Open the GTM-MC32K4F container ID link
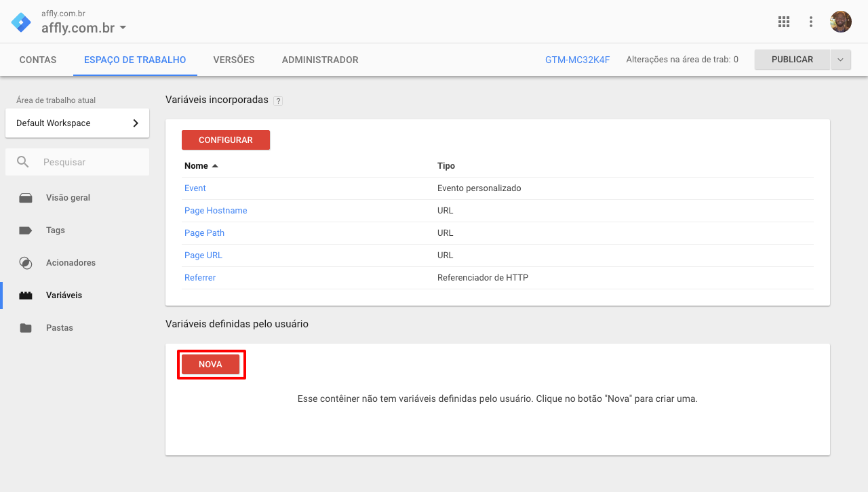 coord(577,60)
